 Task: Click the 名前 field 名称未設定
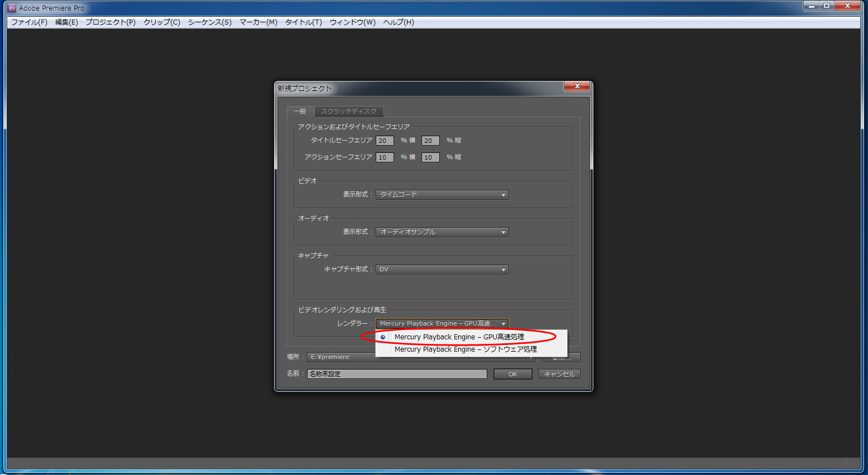point(397,374)
